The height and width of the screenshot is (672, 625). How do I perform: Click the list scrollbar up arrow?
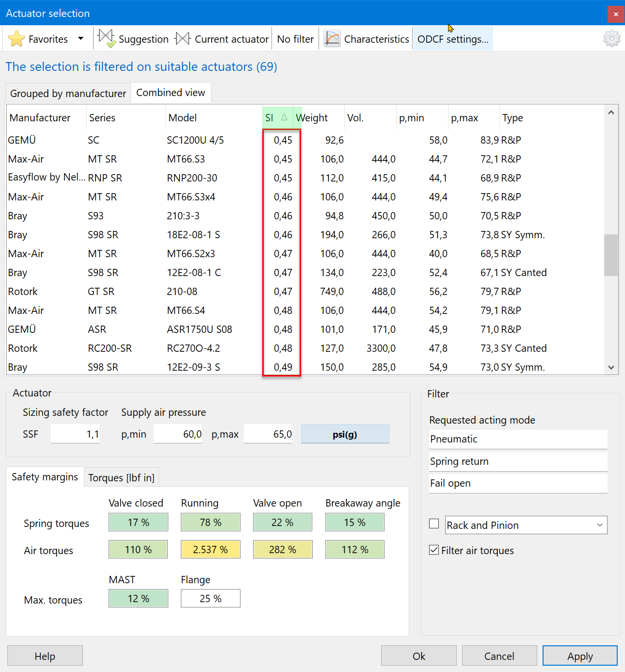pyautogui.click(x=611, y=113)
